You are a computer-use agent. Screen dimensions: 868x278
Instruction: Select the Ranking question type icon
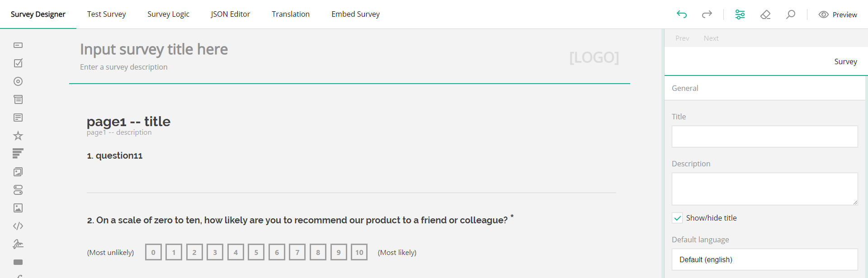pyautogui.click(x=18, y=153)
